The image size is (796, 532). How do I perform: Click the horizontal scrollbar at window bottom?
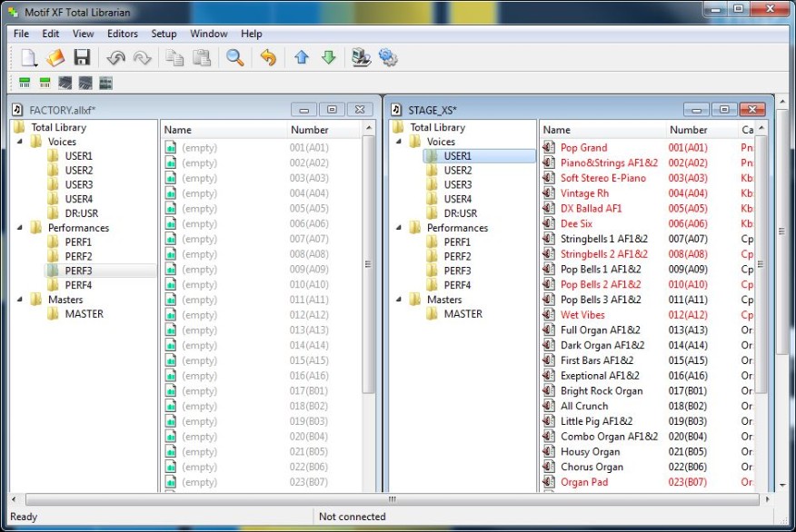click(x=392, y=499)
